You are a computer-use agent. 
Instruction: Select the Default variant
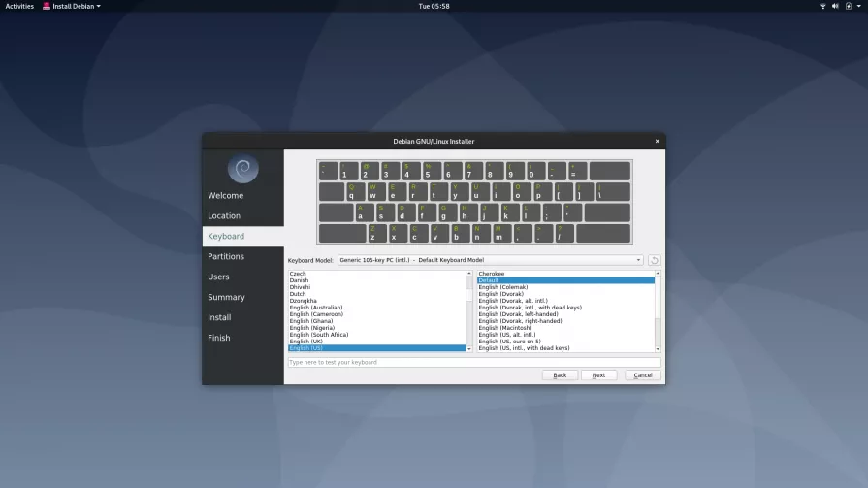tap(565, 280)
